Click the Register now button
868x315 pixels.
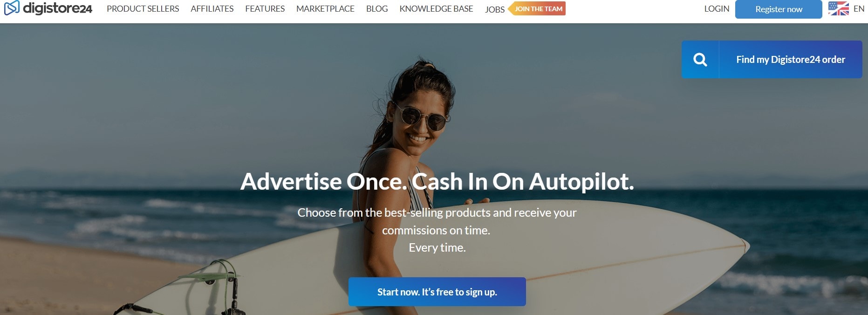pyautogui.click(x=779, y=9)
